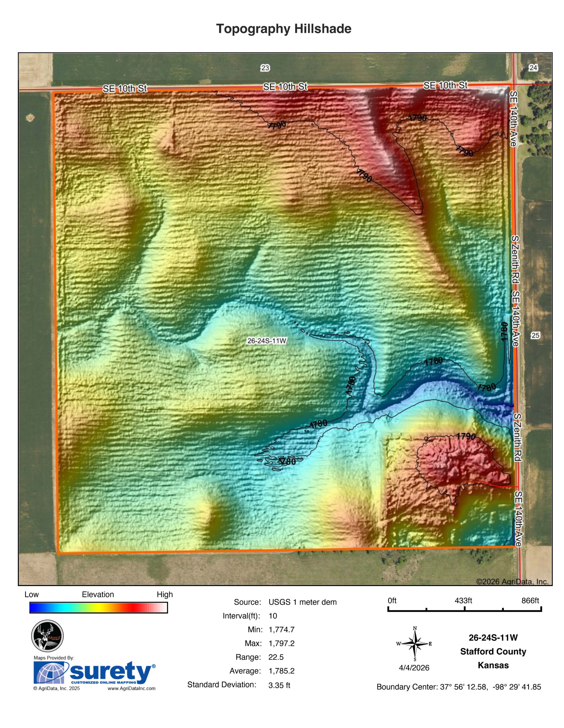
Task: Click the Boundary Center coordinates text
Action: tap(459, 687)
